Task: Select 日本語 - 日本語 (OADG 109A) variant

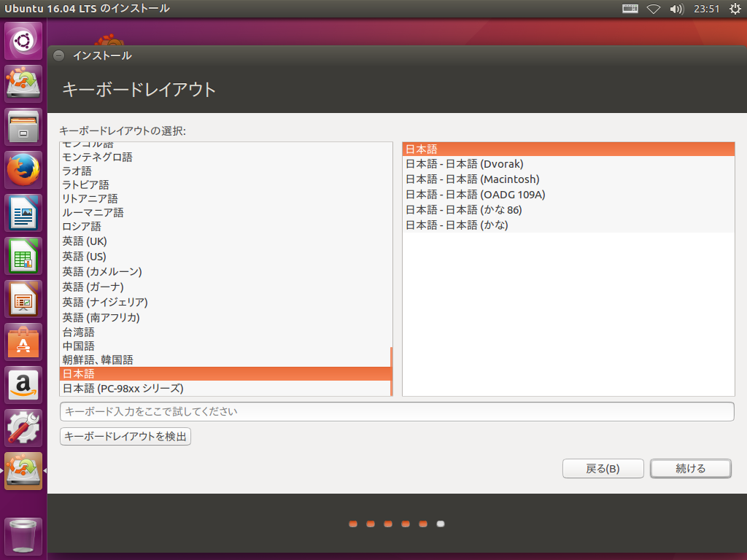Action: coord(568,195)
